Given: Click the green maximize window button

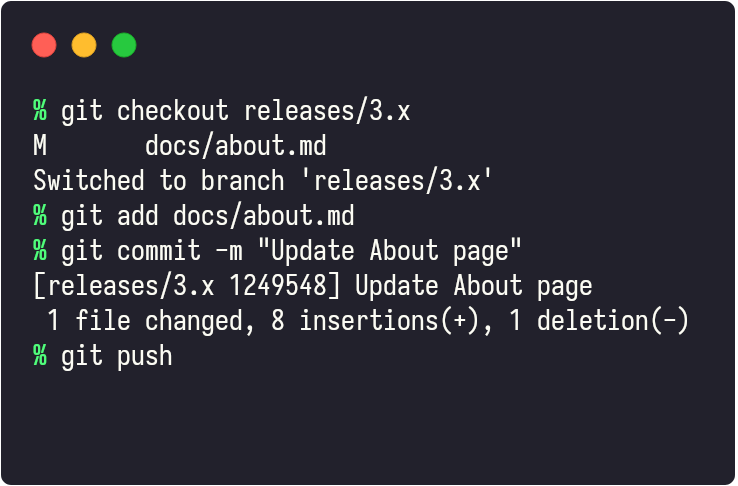Looking at the screenshot, I should 123,45.
